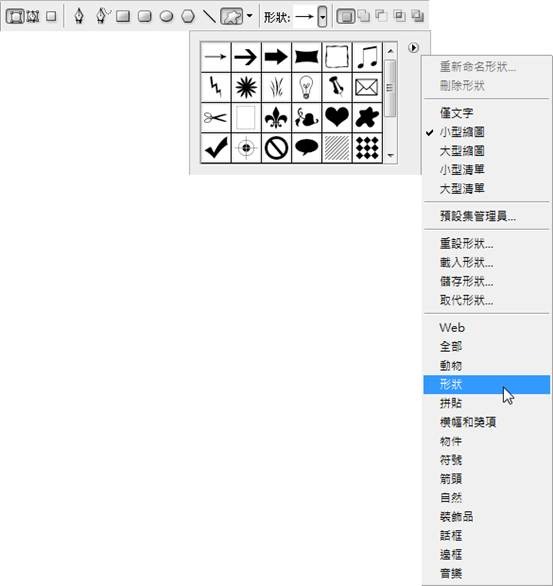553x586 pixels.
Task: Select the Paths mode icon
Action: coord(33,16)
